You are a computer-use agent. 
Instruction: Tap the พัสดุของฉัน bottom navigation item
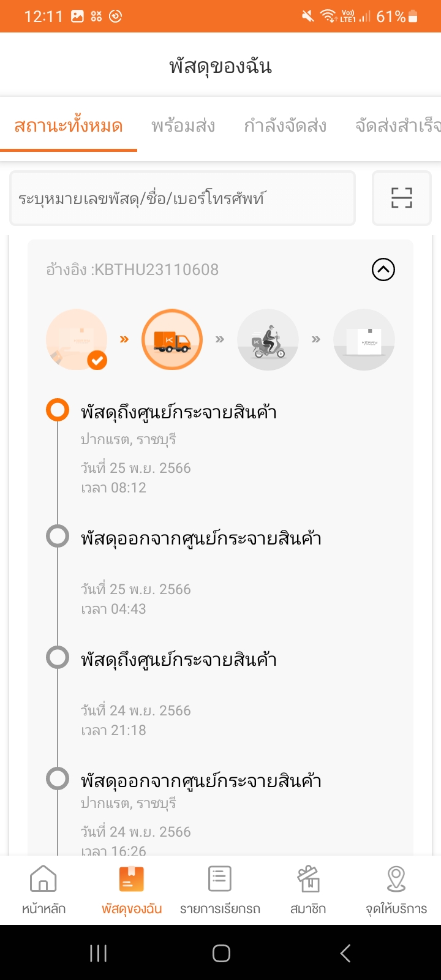pyautogui.click(x=132, y=889)
